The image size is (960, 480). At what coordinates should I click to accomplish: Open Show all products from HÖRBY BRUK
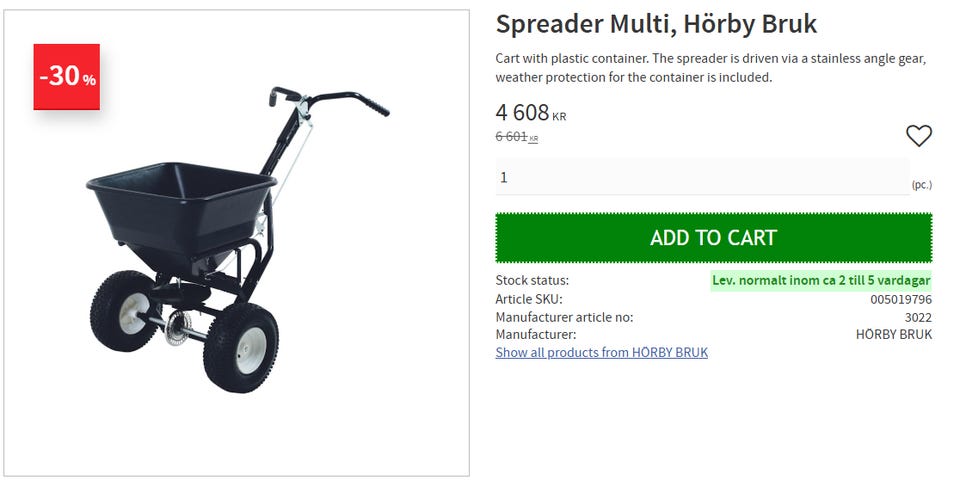[601, 352]
